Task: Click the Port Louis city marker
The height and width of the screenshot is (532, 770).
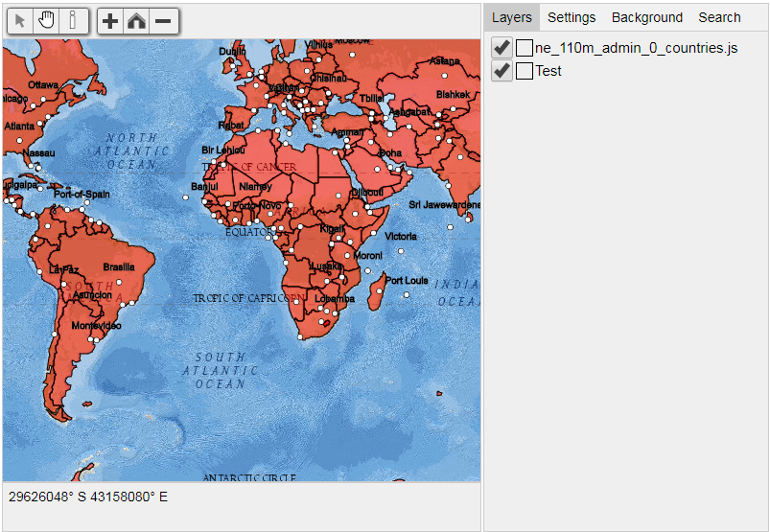Action: click(x=407, y=295)
